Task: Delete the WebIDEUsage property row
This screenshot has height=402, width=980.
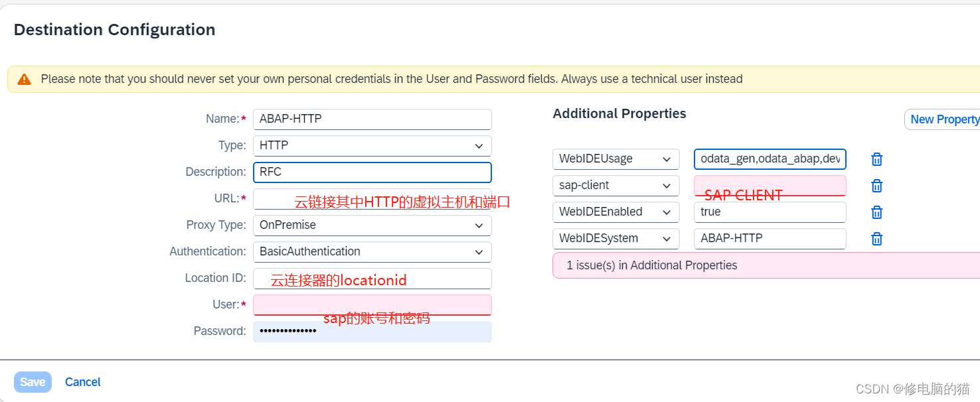Action: [876, 159]
